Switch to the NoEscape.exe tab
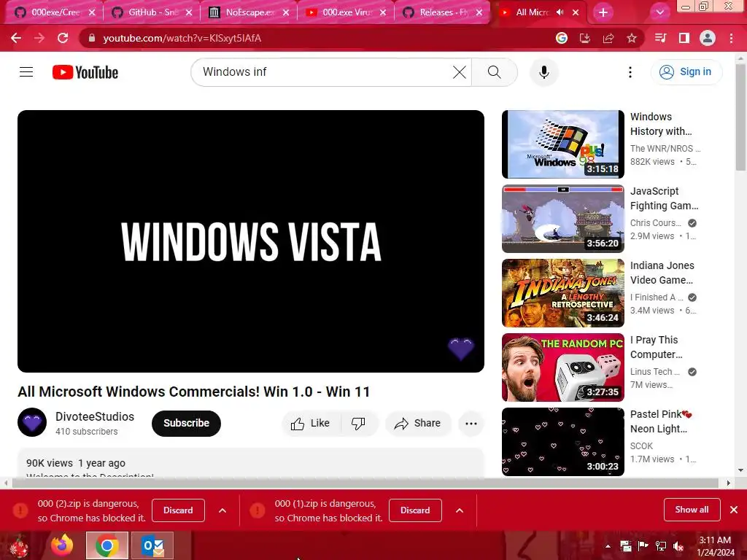The width and height of the screenshot is (747, 560). (249, 12)
